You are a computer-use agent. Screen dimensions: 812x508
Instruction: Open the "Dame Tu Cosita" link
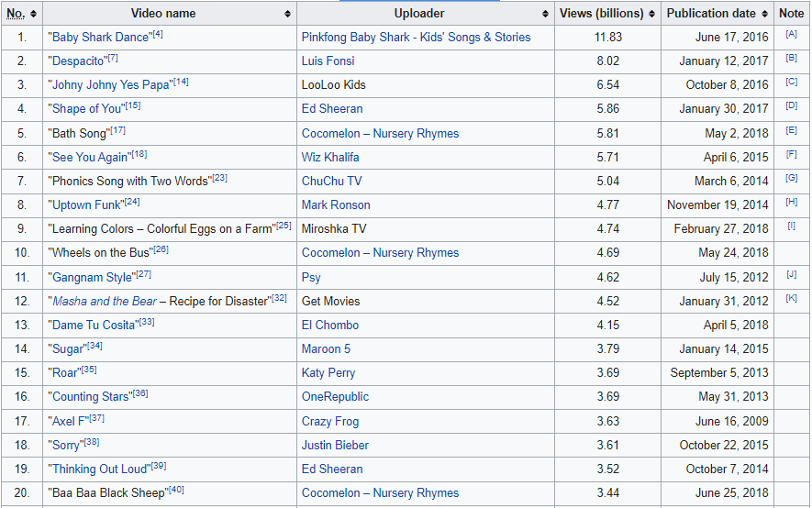pos(94,325)
